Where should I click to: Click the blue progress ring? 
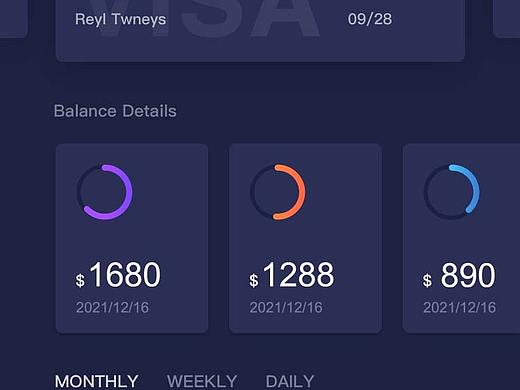pos(452,192)
